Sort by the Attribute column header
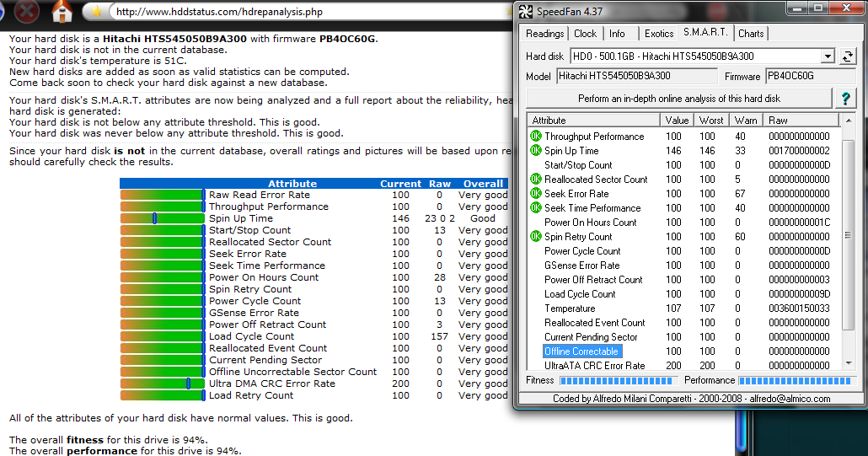The width and height of the screenshot is (868, 456). (593, 120)
